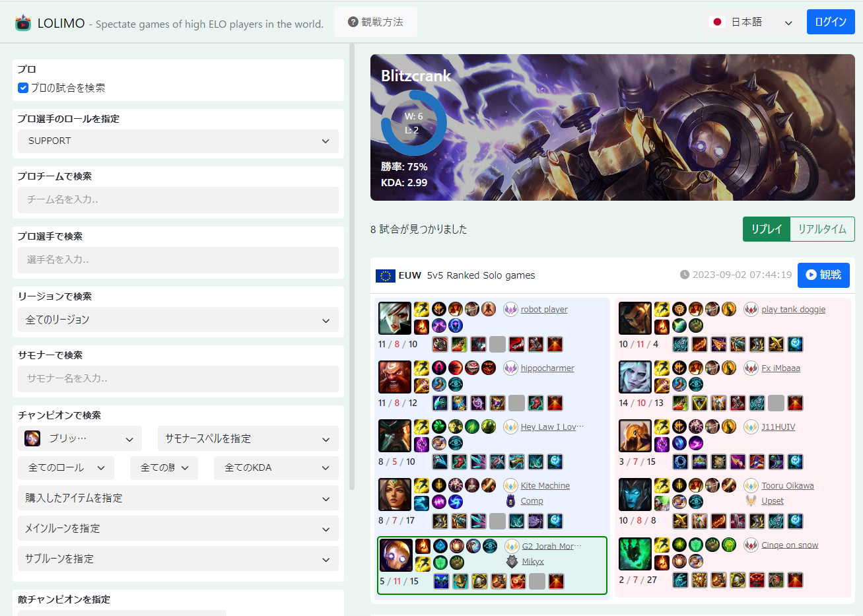
Task: Click the LOLIMO logo icon
Action: click(x=23, y=23)
